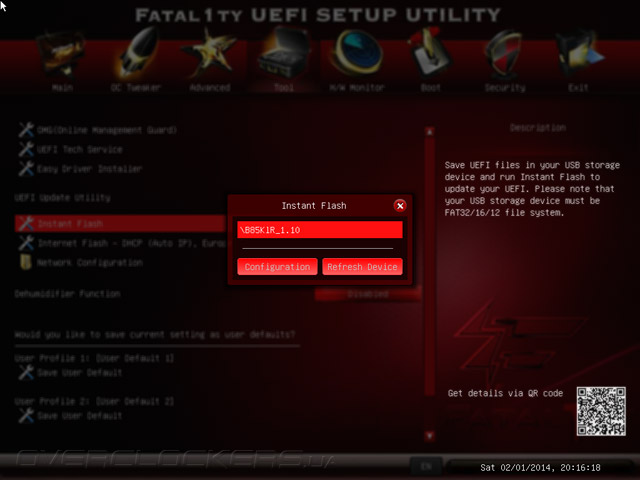Open the Boot switch icon
This screenshot has width=640, height=480.
pyautogui.click(x=429, y=53)
